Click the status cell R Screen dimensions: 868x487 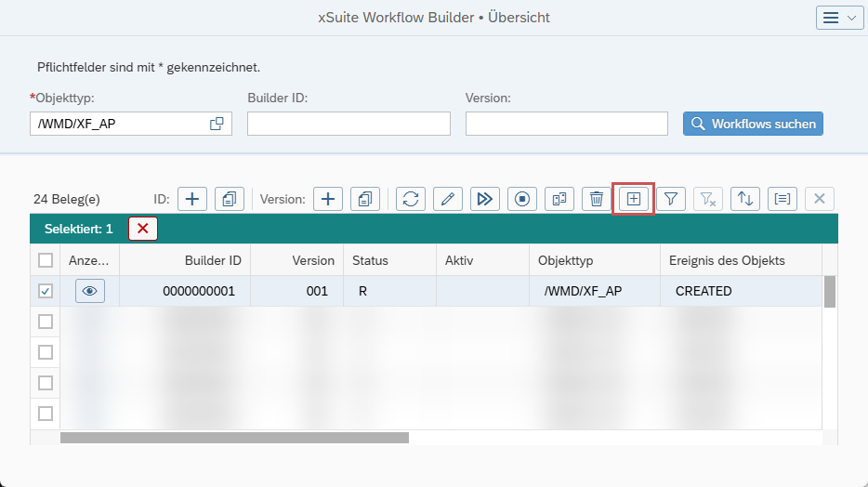click(389, 291)
